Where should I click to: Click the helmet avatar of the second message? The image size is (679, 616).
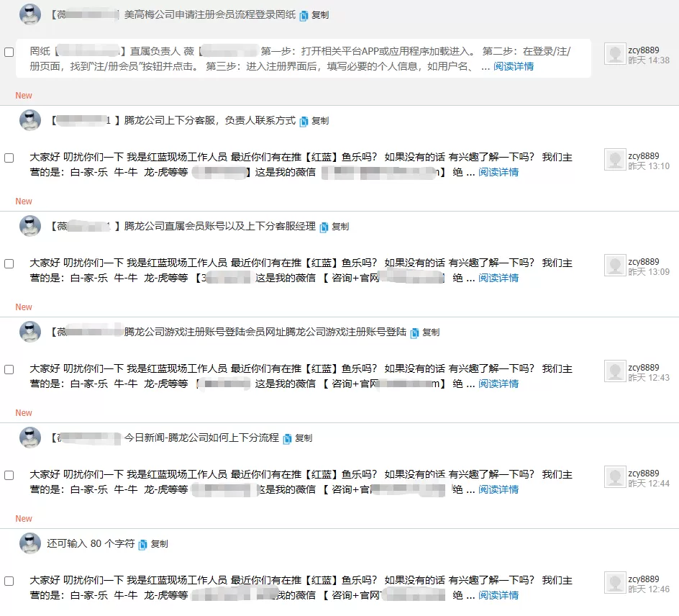[x=29, y=120]
